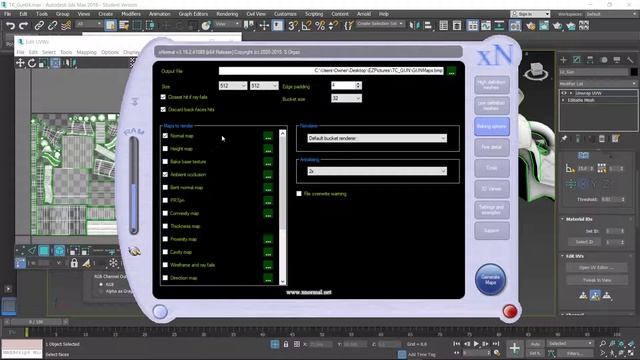Screen dimensions: 640x360
Task: Open the Antialiasing dropdown set to 2x
Action: pyautogui.click(x=377, y=171)
